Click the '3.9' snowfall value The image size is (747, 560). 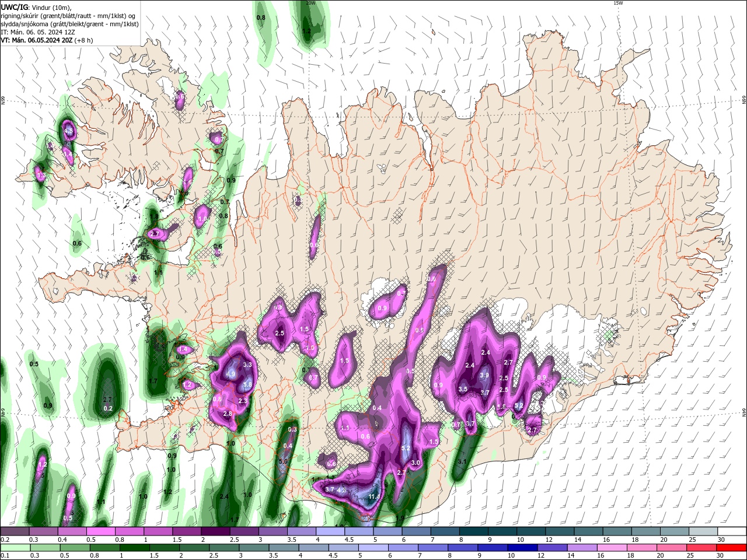(484, 376)
